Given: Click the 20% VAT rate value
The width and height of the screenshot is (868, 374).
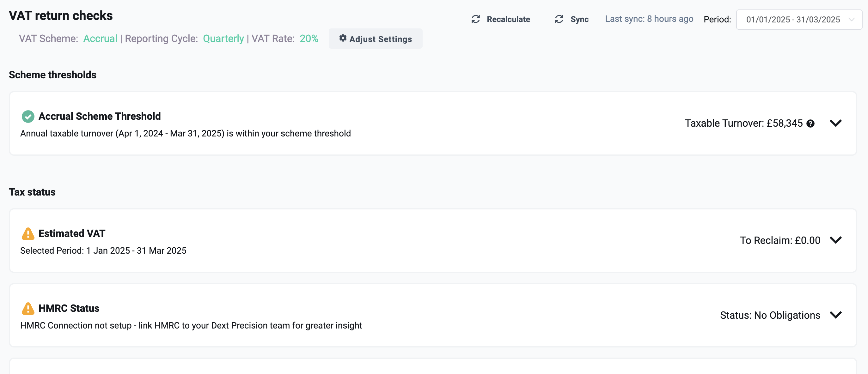Looking at the screenshot, I should click(309, 39).
